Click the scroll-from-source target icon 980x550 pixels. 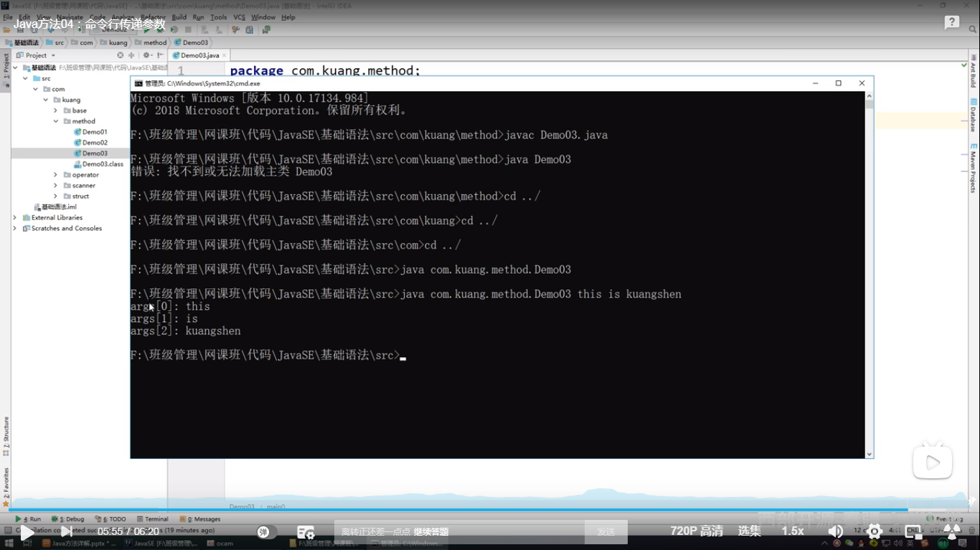[121, 55]
